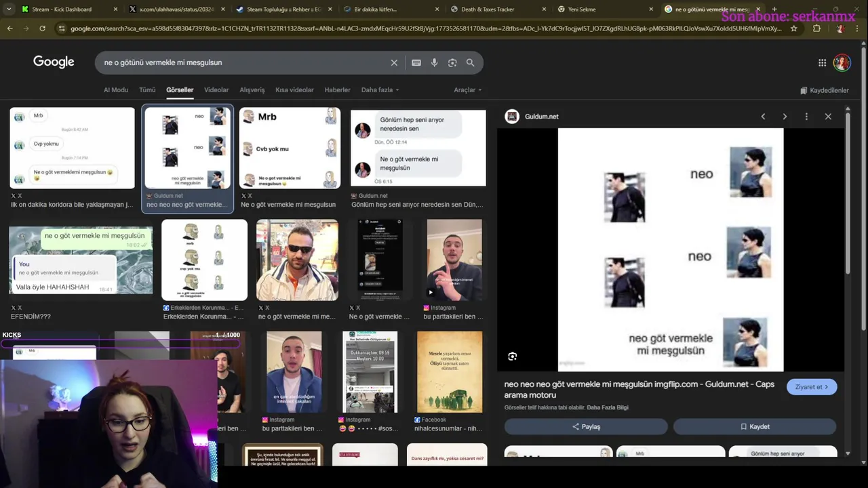Open Guldum.net source link in preview
Screen dimensions: 868x488
coord(541,117)
